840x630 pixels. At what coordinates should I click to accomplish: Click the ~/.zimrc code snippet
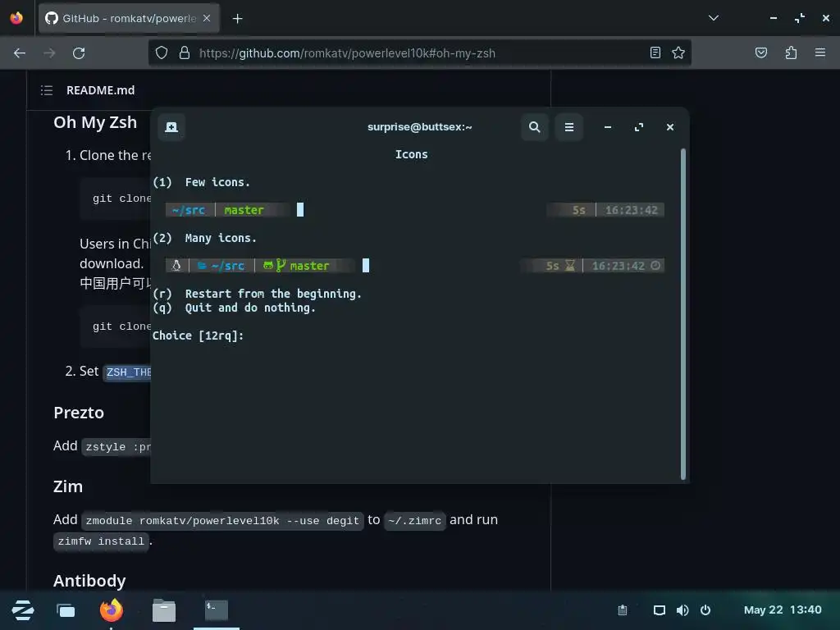coord(414,521)
